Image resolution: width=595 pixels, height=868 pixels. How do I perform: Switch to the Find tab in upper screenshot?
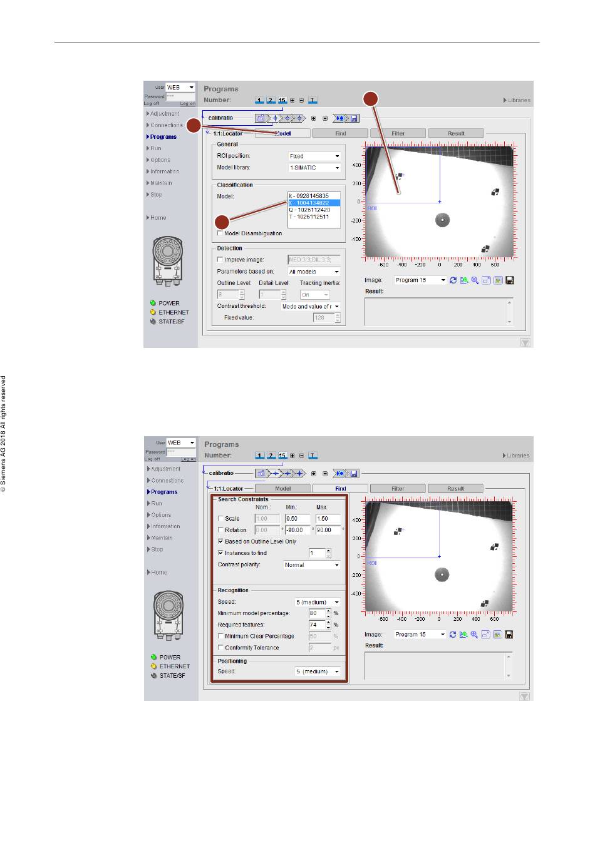(340, 133)
